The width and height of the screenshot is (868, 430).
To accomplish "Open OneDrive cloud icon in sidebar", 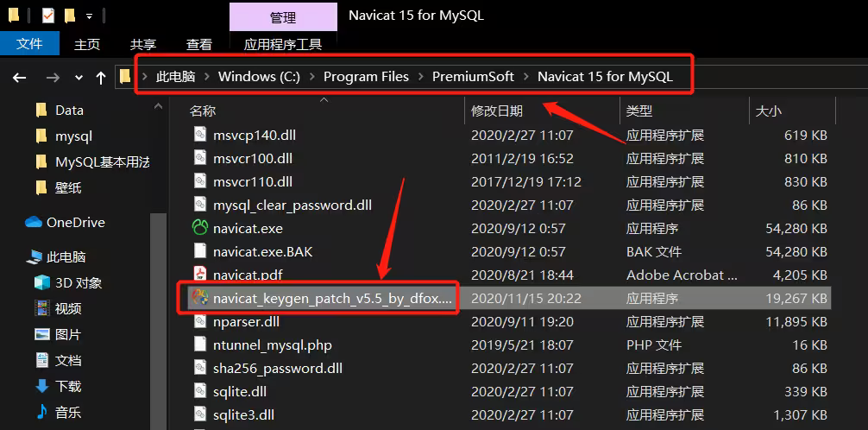I will coord(34,222).
